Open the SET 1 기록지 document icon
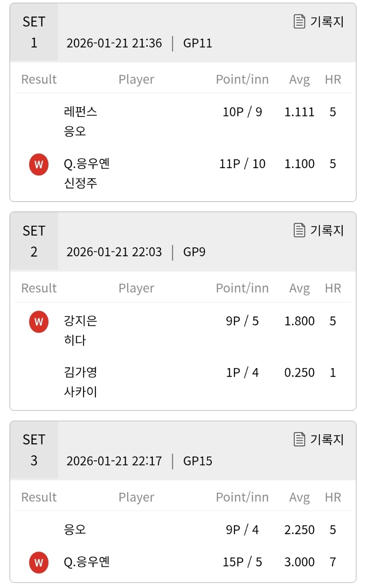 tap(299, 21)
